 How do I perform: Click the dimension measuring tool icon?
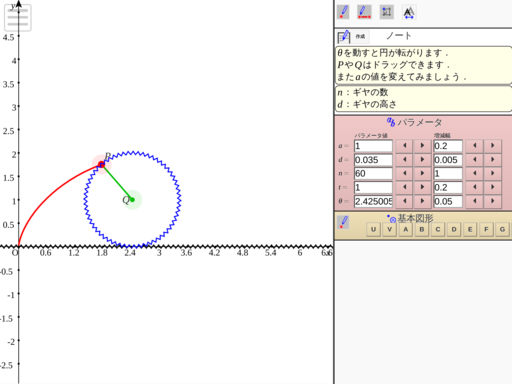[386, 12]
